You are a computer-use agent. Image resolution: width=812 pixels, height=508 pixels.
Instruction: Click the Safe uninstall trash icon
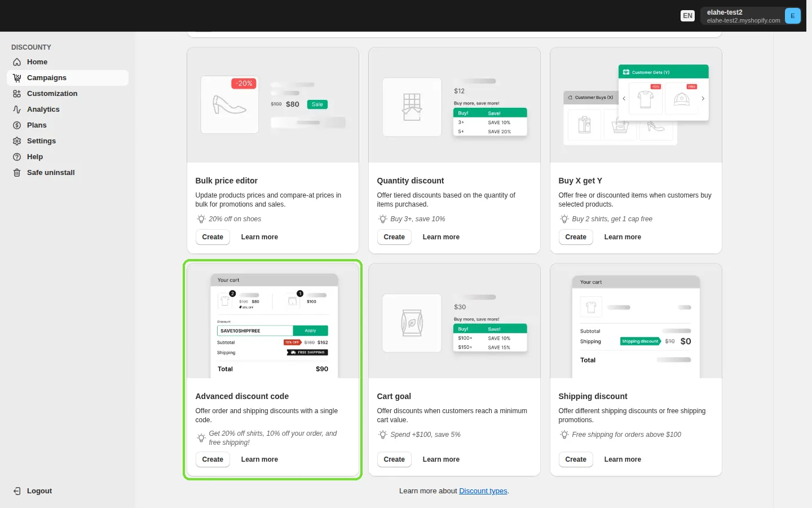pyautogui.click(x=17, y=173)
